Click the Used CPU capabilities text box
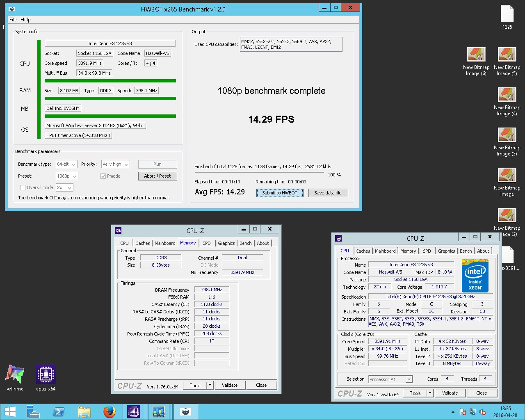Viewport: 525px width, 420px height. 291,44
